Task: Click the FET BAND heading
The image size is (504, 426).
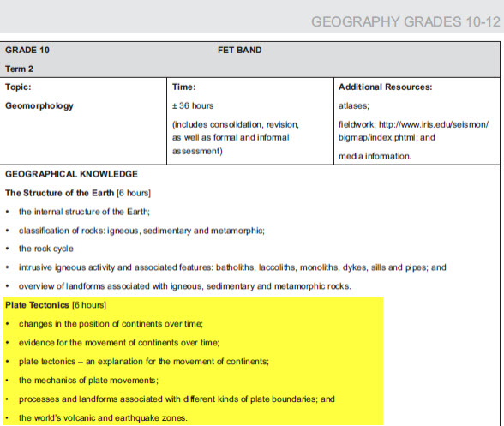Action: [x=239, y=51]
